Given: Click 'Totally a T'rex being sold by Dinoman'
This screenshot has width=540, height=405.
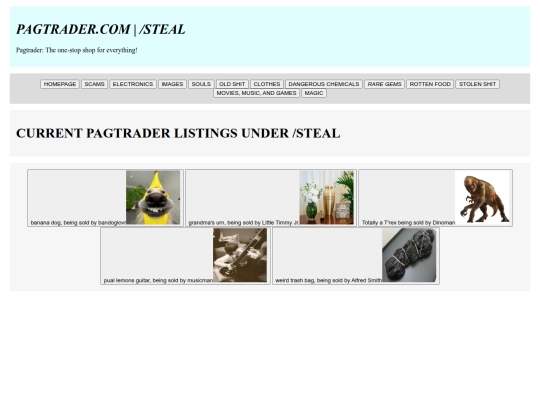Looking at the screenshot, I should (408, 223).
